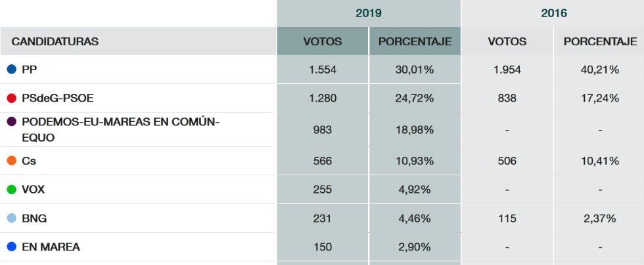This screenshot has width=644, height=265.
Task: Click the 2016 VOTOS column header
Action: point(507,41)
